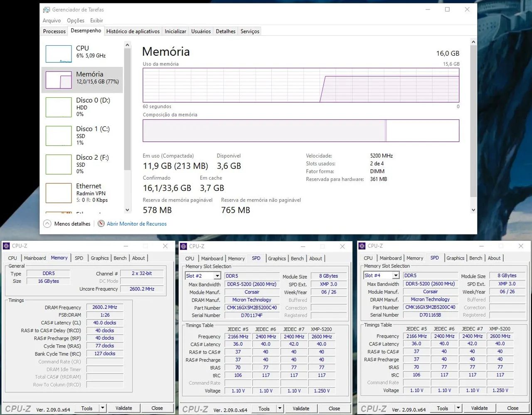Switch to the Usuários tab
532x415 pixels.
201,31
